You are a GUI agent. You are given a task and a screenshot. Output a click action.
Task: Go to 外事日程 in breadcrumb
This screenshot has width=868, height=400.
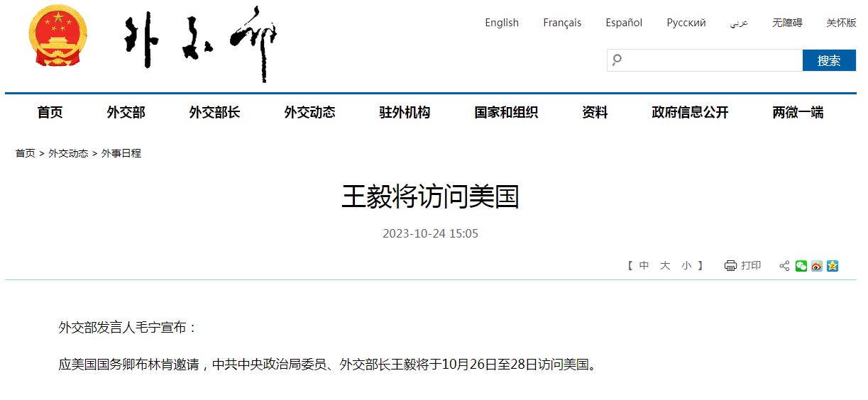[121, 153]
